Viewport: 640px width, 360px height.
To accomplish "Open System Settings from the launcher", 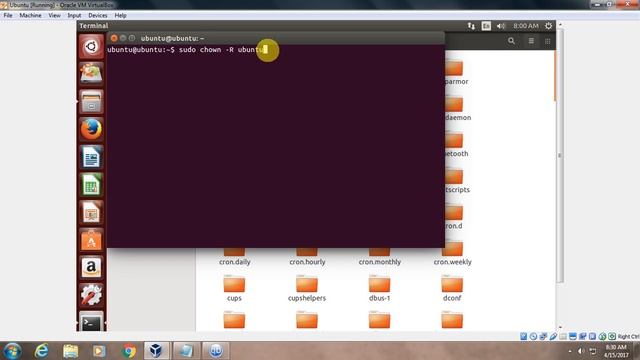I will click(91, 295).
